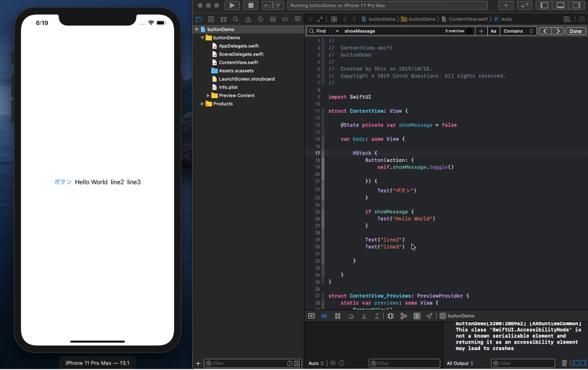Expand the Preview Content folder
This screenshot has width=588, height=370.
(x=208, y=96)
